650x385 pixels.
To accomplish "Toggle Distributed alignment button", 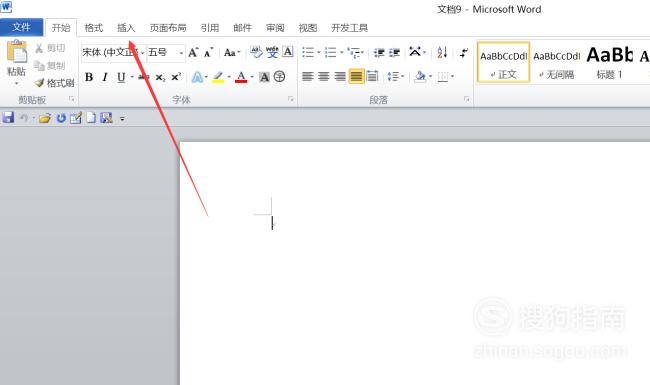I will [372, 77].
